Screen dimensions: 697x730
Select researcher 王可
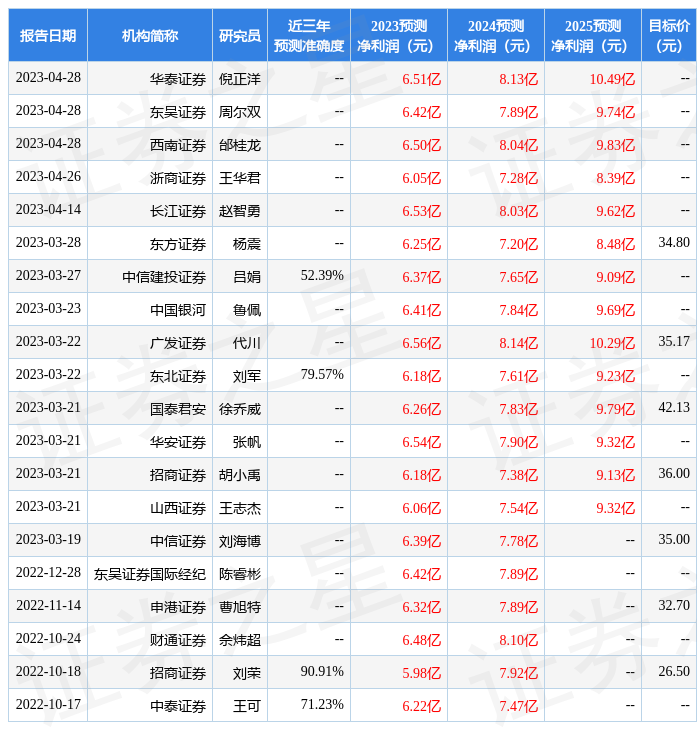[x=247, y=707]
